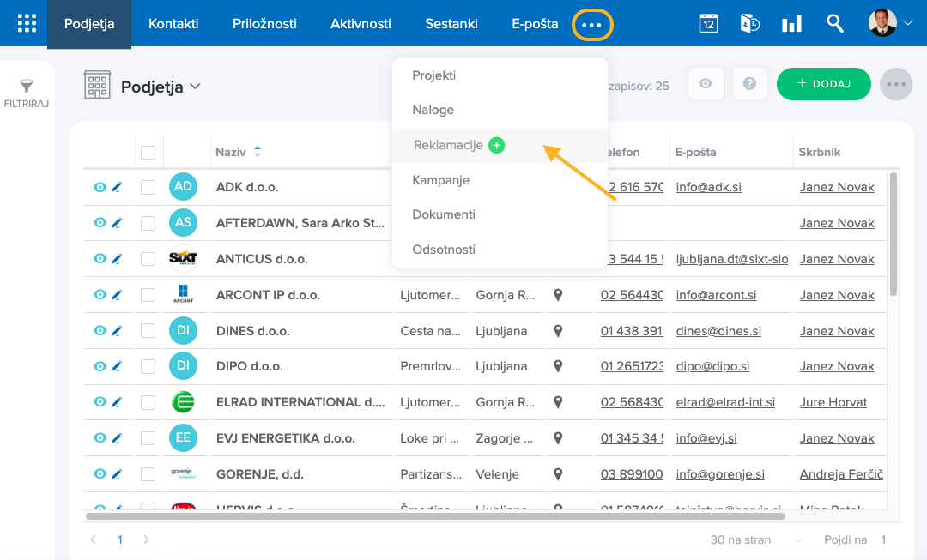The width and height of the screenshot is (927, 560).
Task: Open search with the magnifier icon
Action: tap(835, 23)
